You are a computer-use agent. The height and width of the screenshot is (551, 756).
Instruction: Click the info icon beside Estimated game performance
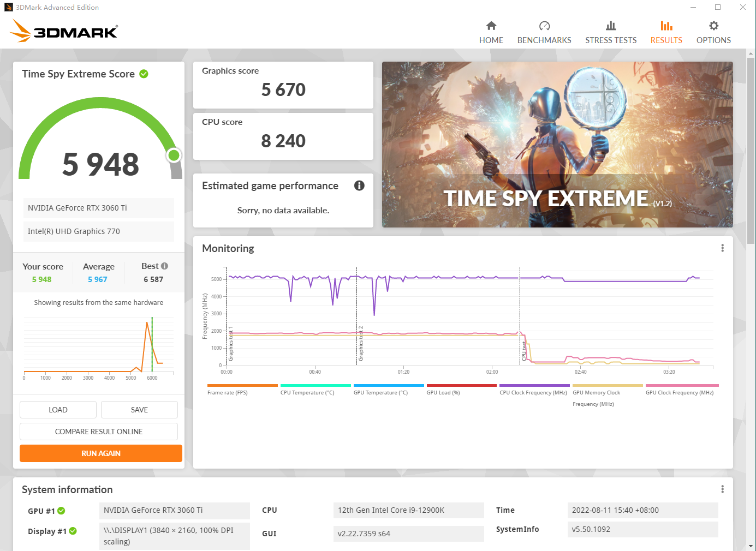click(359, 185)
